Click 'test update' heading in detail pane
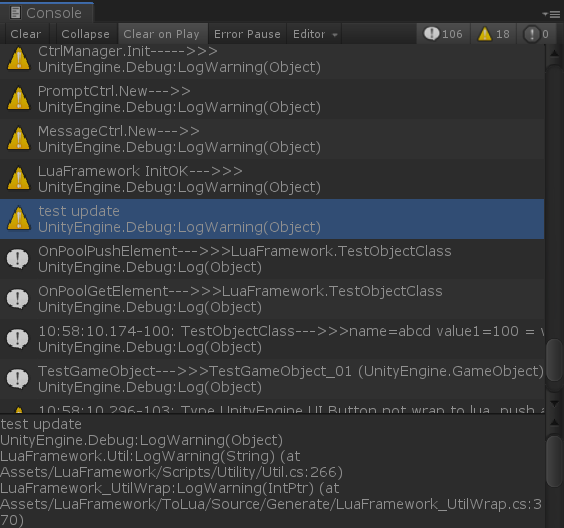564x528 pixels. 41,424
